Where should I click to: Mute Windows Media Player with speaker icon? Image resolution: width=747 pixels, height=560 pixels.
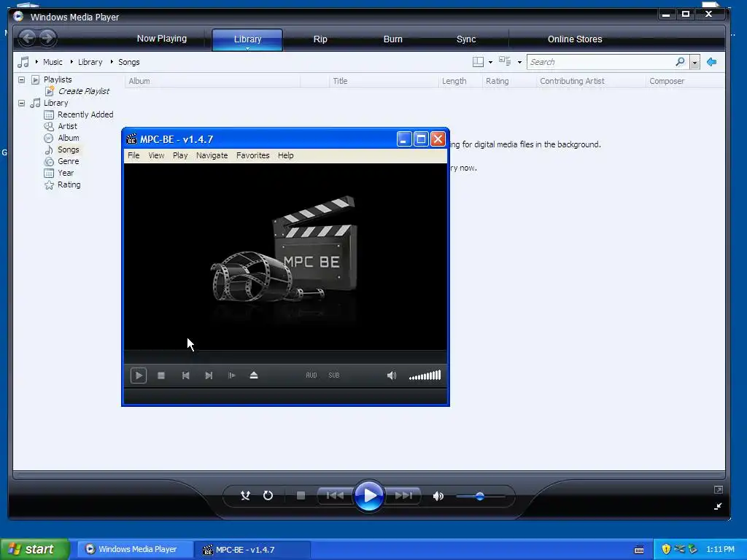pos(438,496)
